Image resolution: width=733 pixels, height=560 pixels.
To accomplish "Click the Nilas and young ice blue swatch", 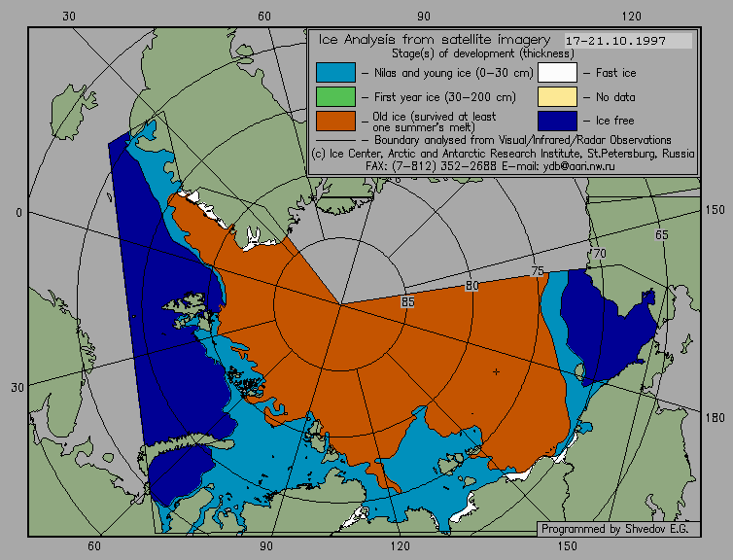I will [335, 73].
